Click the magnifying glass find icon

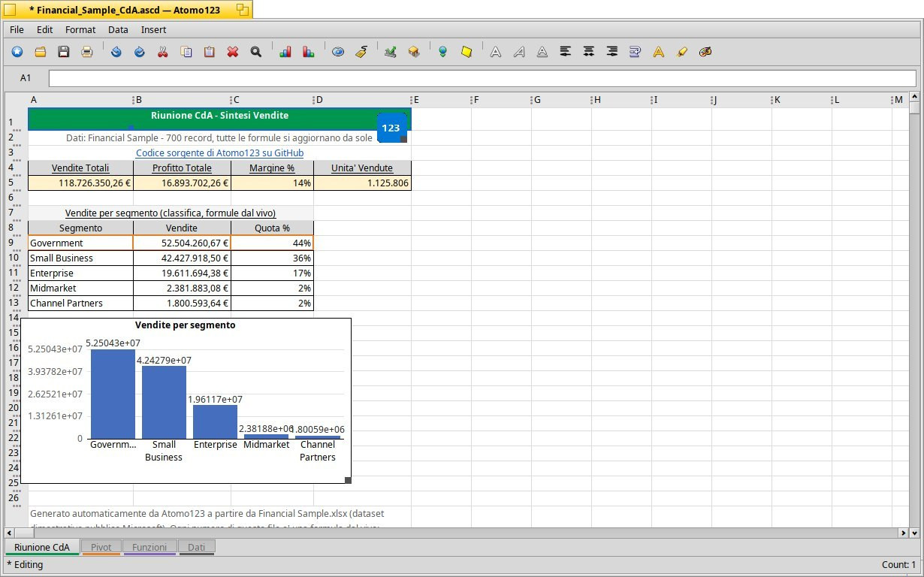pyautogui.click(x=256, y=52)
